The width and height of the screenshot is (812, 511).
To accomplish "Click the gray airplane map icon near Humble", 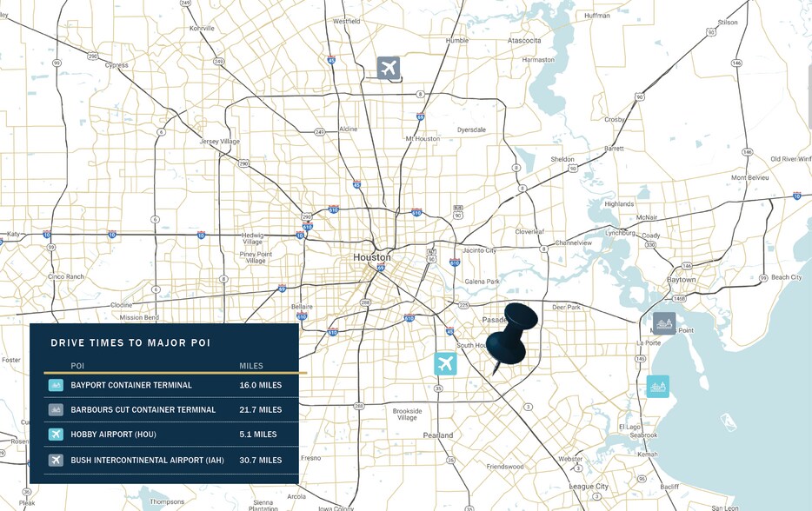I will [388, 68].
